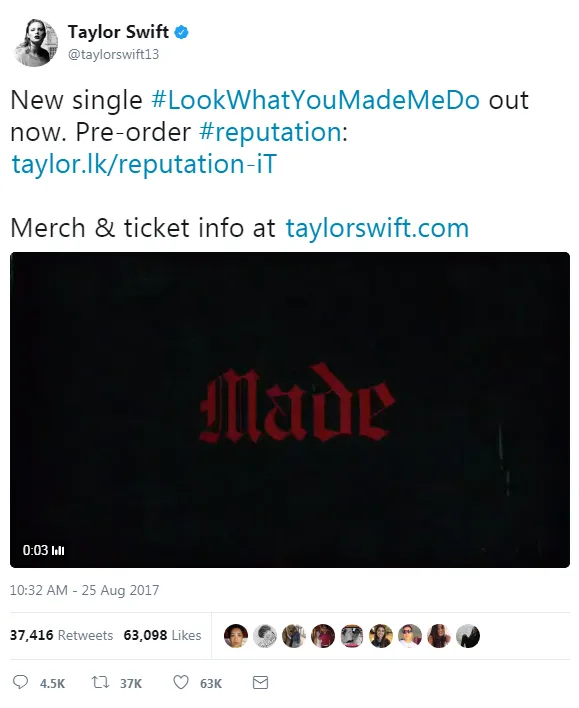Click the retweet arrows icon
This screenshot has height=708, width=579.
100,682
